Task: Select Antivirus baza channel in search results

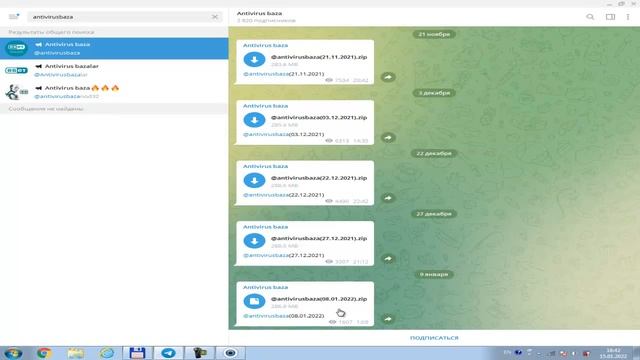Action: point(114,49)
